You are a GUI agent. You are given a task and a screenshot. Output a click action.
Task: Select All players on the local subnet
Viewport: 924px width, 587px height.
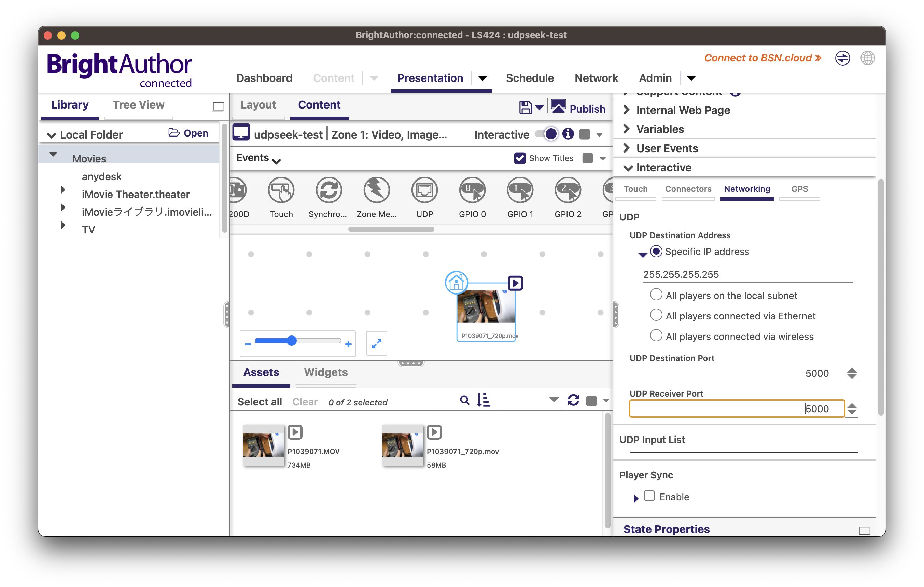(656, 295)
